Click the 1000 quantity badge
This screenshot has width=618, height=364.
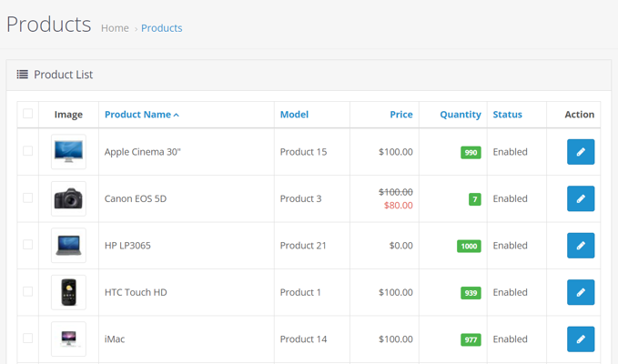pos(469,247)
